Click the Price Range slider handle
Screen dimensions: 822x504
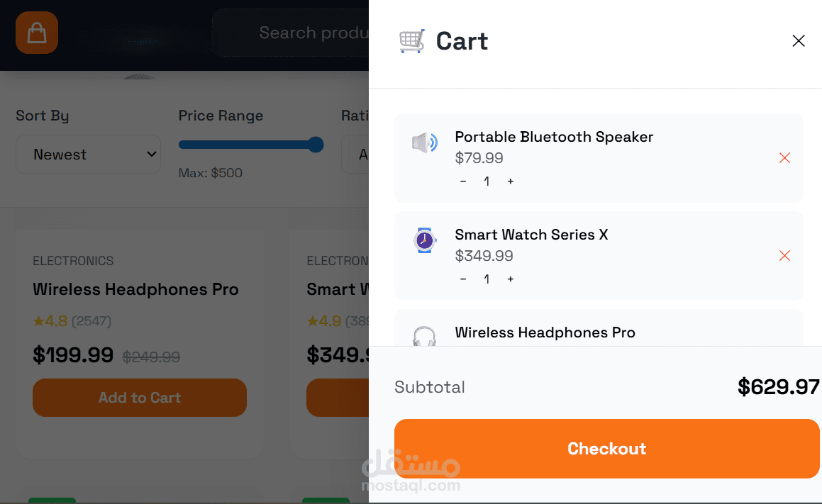point(316,145)
